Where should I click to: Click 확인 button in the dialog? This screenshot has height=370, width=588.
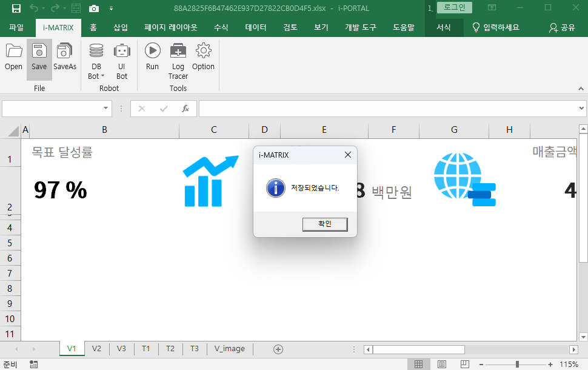pyautogui.click(x=325, y=224)
